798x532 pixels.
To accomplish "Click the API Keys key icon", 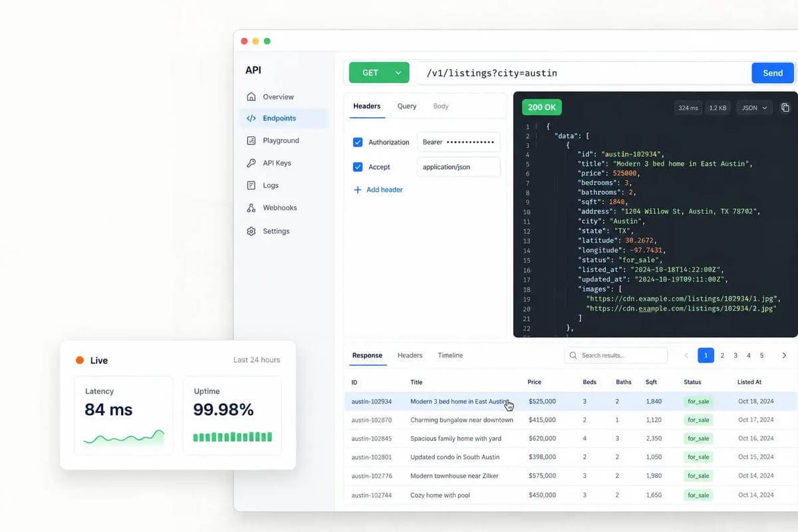I will point(251,163).
